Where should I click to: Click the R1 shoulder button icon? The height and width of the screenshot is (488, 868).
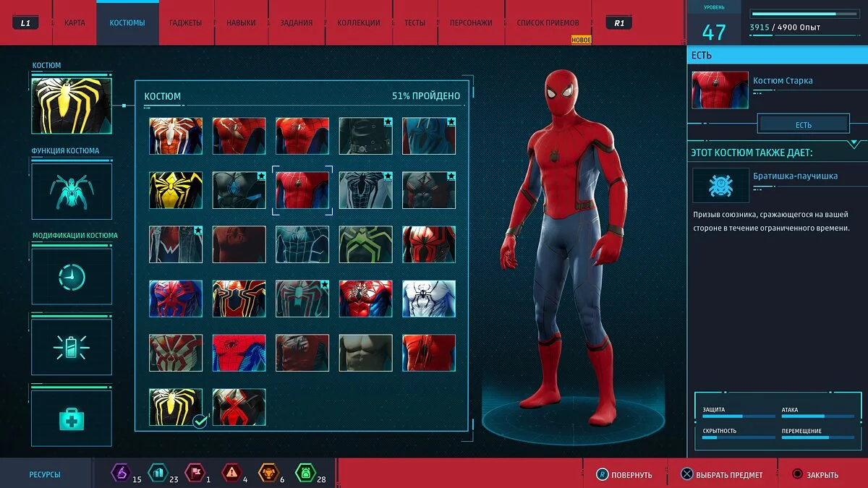coord(619,22)
